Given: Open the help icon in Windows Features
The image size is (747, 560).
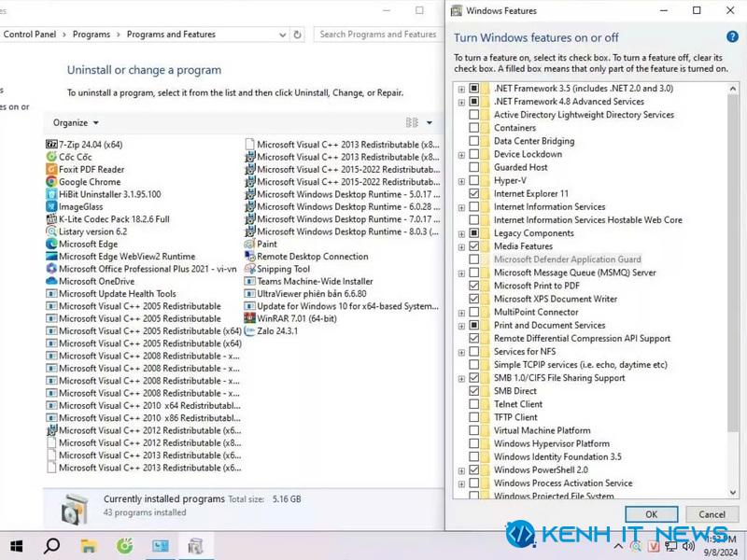Looking at the screenshot, I should [732, 36].
